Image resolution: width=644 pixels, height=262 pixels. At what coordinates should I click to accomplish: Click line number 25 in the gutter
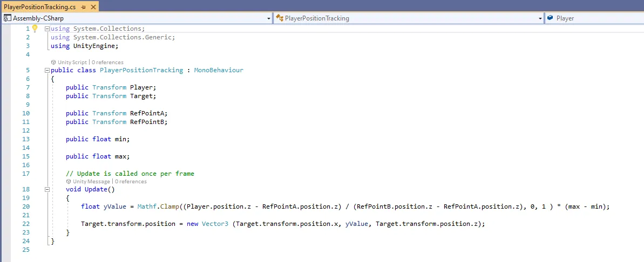26,250
